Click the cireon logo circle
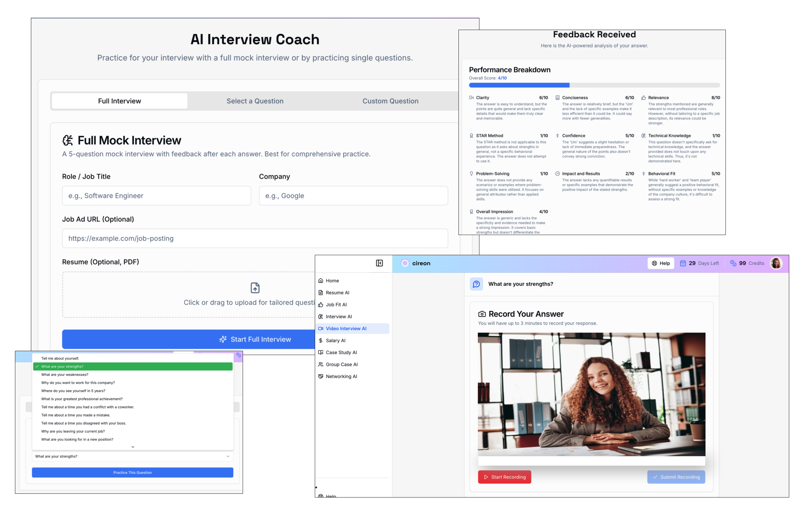Image resolution: width=812 pixels, height=520 pixels. pos(405,263)
